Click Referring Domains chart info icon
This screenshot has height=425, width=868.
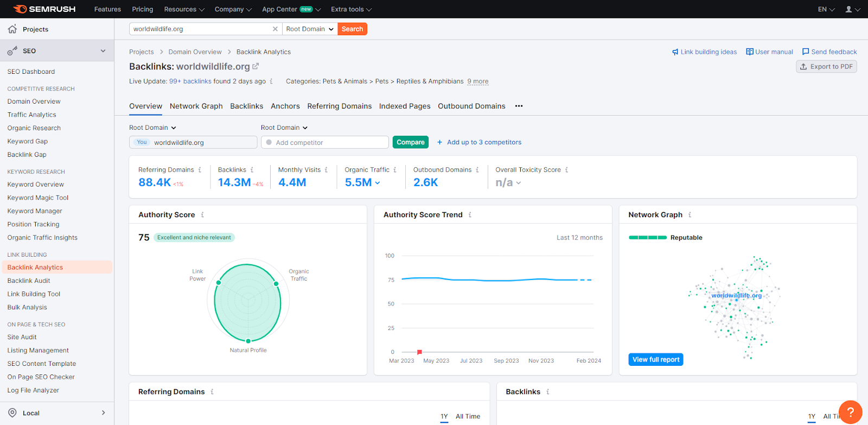(x=212, y=392)
